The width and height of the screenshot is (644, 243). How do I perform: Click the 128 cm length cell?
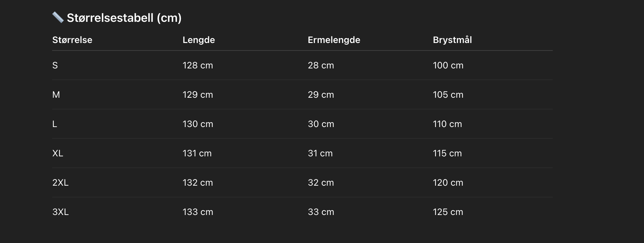pos(198,65)
